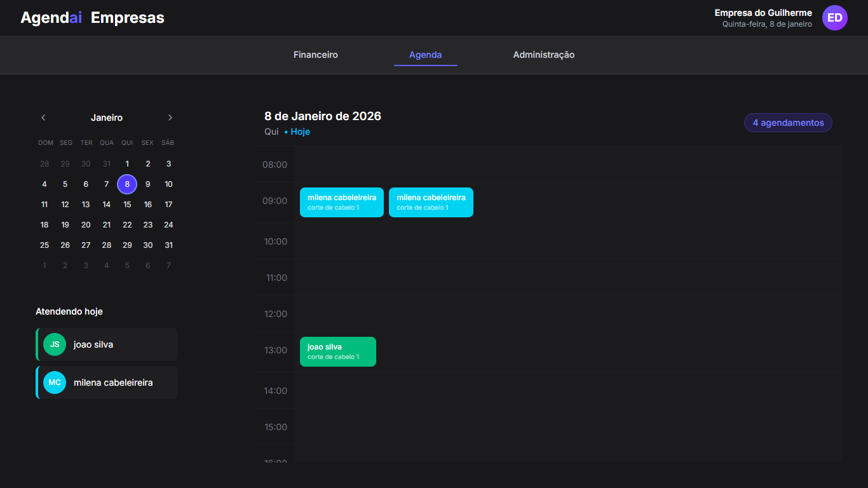The height and width of the screenshot is (488, 868).
Task: Pick January 31 on the mini calendar
Action: [168, 245]
